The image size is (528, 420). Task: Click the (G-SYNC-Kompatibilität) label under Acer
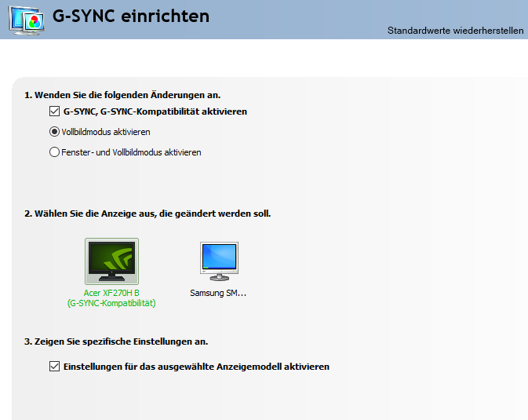pyautogui.click(x=111, y=303)
